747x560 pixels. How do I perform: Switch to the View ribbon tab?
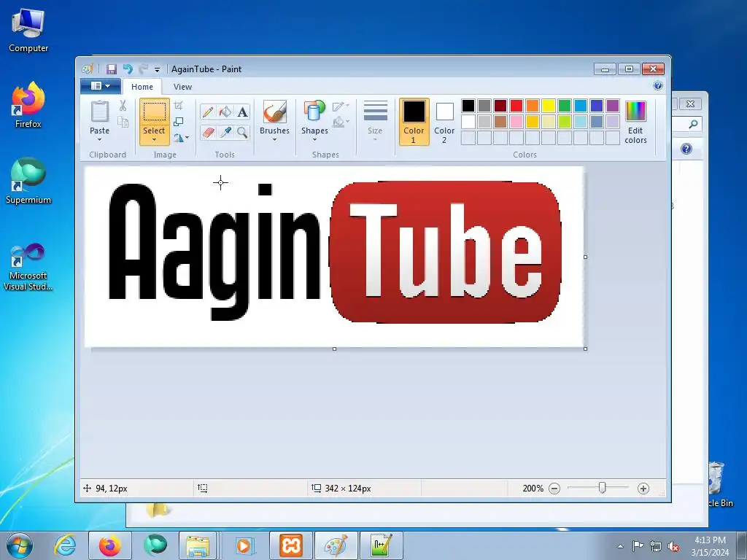pos(182,87)
